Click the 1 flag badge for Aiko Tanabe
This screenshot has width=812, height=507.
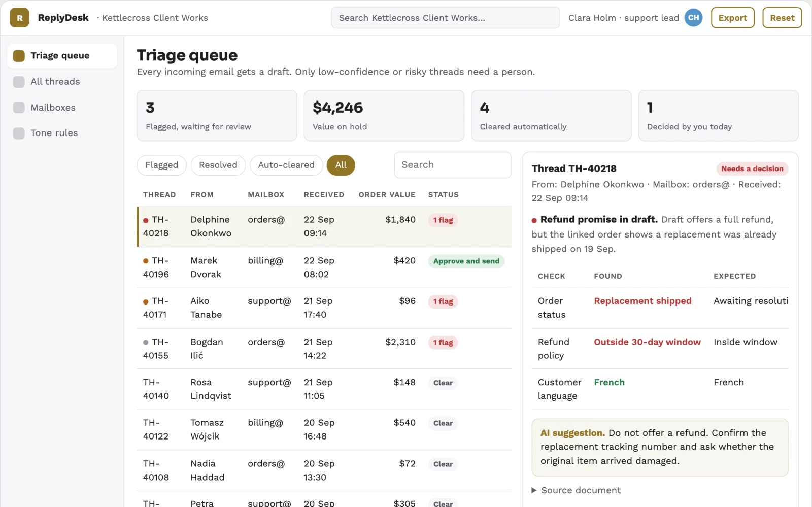click(443, 301)
